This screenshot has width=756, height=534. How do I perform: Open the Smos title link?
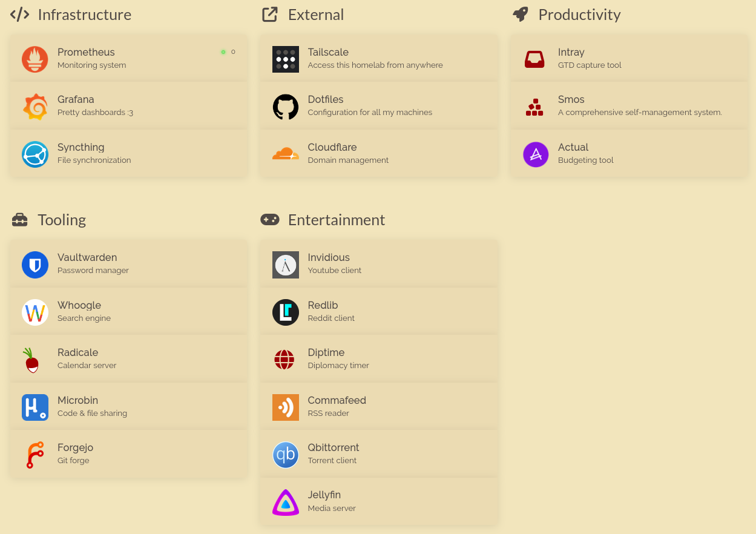571,99
